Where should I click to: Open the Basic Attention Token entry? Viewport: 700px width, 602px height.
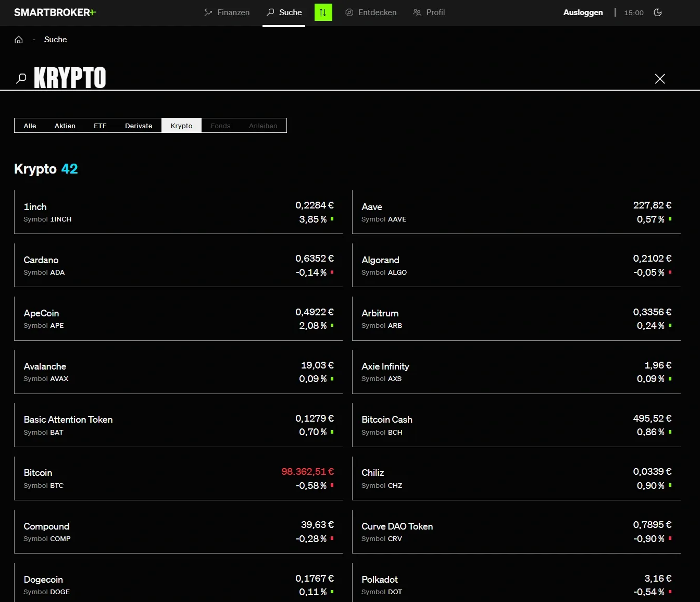178,425
